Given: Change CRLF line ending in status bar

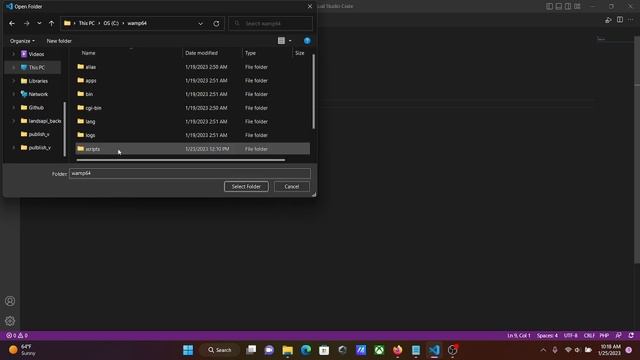Looking at the screenshot, I should [589, 336].
